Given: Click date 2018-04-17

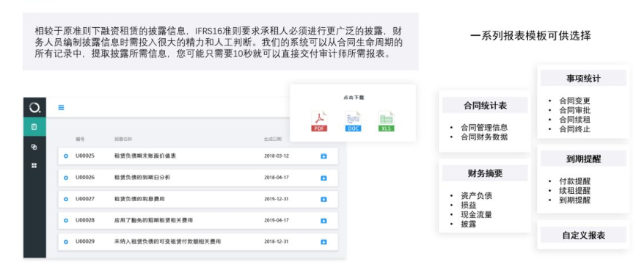Looking at the screenshot, I should pos(277,178).
